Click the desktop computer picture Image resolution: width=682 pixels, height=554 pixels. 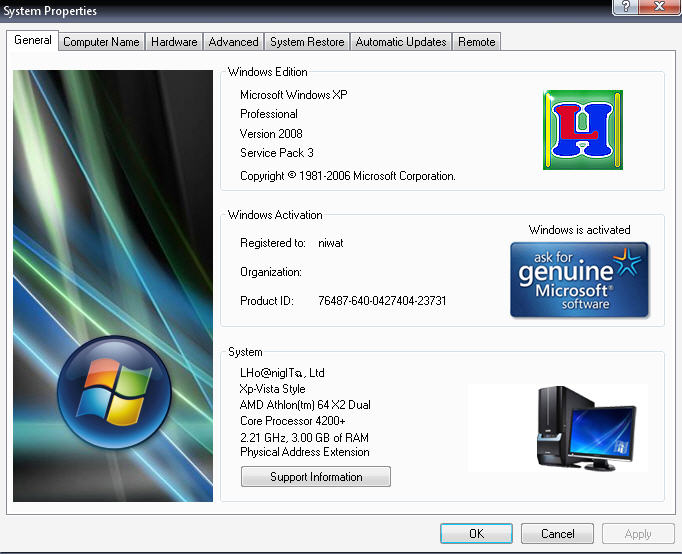click(x=587, y=429)
